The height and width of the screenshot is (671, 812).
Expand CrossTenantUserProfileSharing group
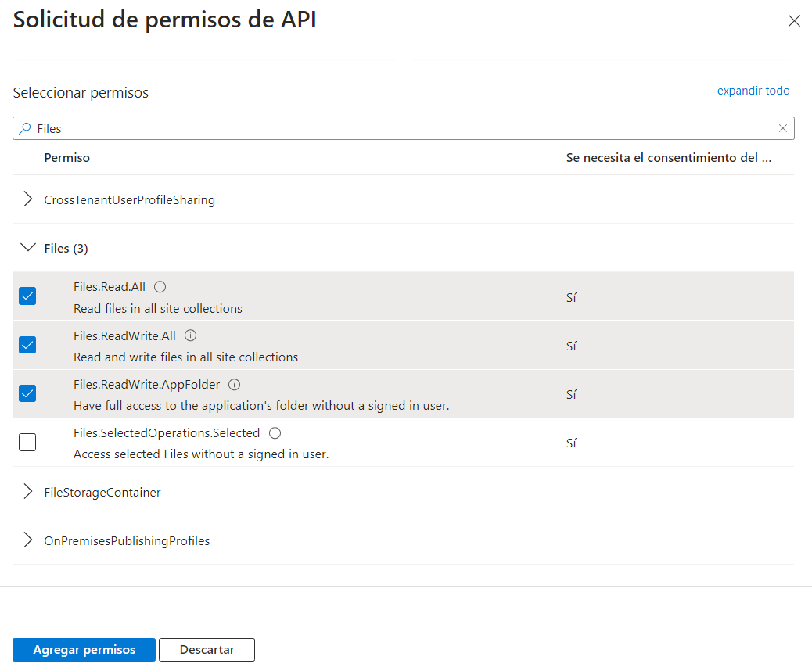(29, 199)
